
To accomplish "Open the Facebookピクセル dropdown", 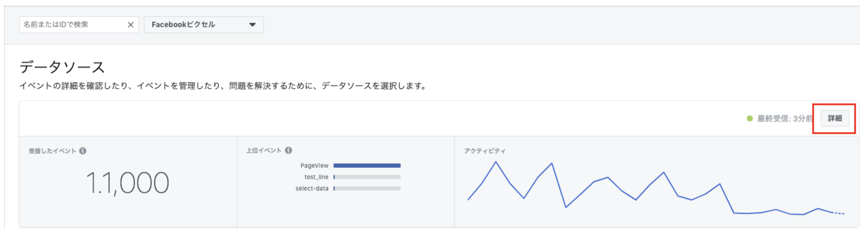I will 203,24.
